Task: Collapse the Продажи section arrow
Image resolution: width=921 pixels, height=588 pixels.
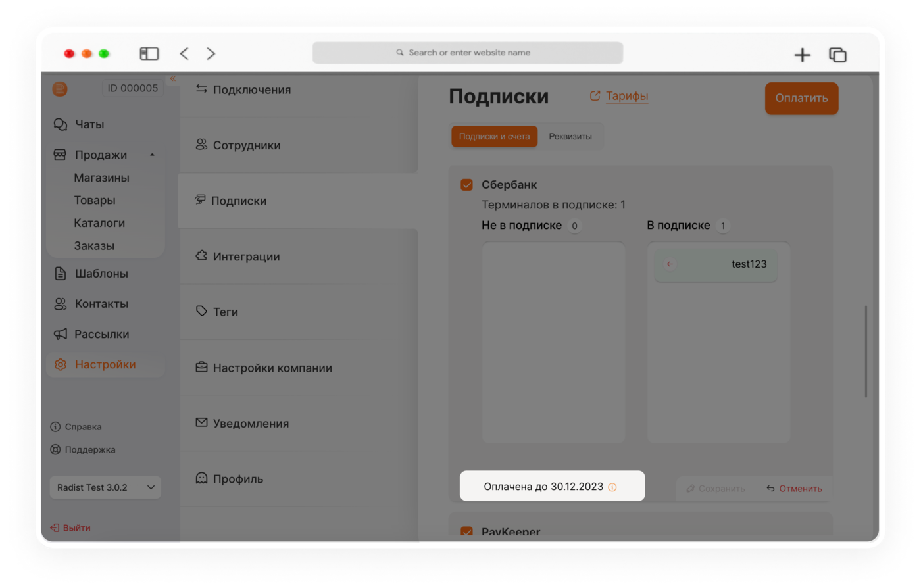Action: (152, 155)
